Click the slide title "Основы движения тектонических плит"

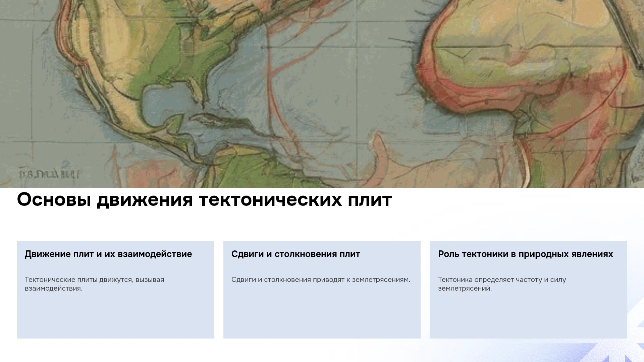click(204, 200)
